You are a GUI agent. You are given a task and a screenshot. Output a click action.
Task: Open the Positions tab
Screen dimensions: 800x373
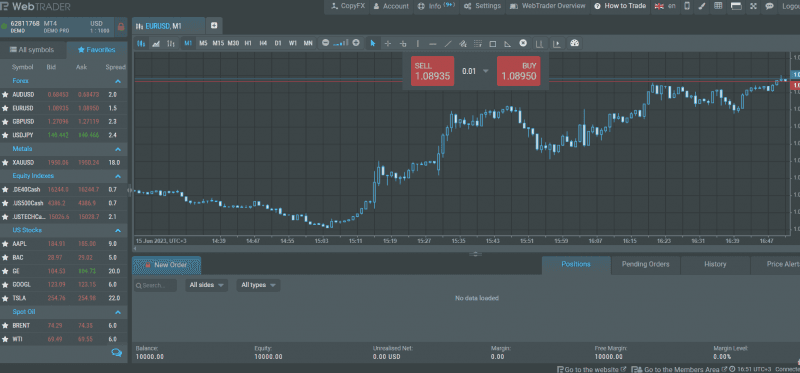576,264
